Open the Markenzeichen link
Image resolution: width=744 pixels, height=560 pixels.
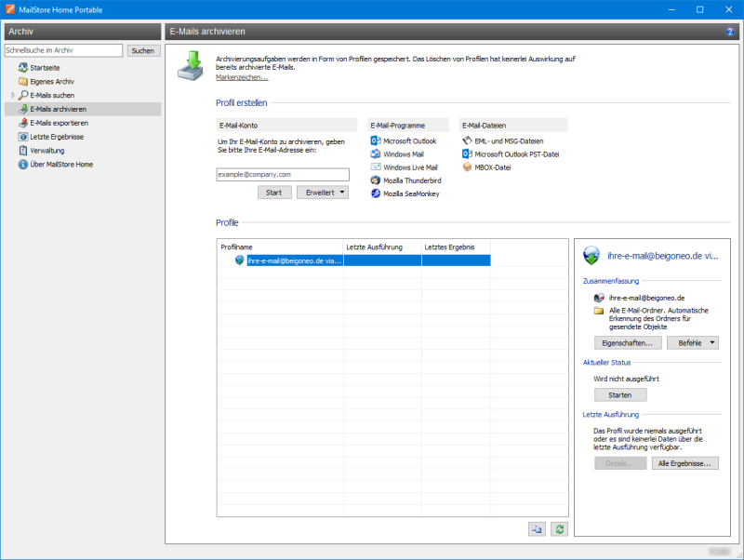[x=241, y=76]
